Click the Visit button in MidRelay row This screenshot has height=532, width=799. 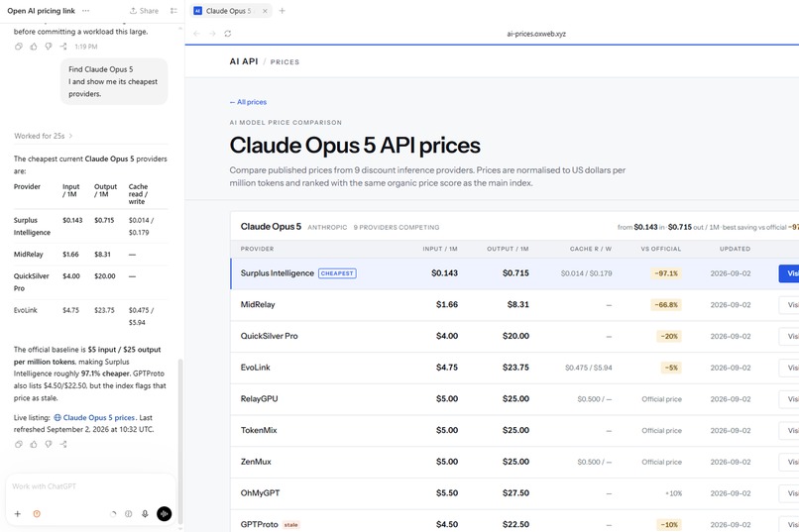(789, 305)
